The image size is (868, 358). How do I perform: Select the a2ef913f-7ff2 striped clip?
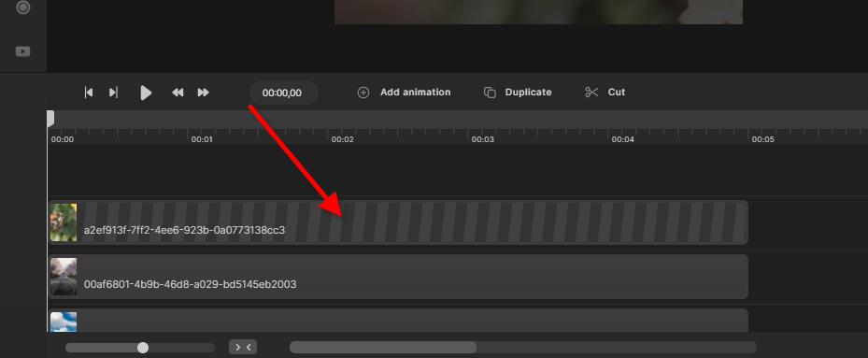click(x=398, y=222)
